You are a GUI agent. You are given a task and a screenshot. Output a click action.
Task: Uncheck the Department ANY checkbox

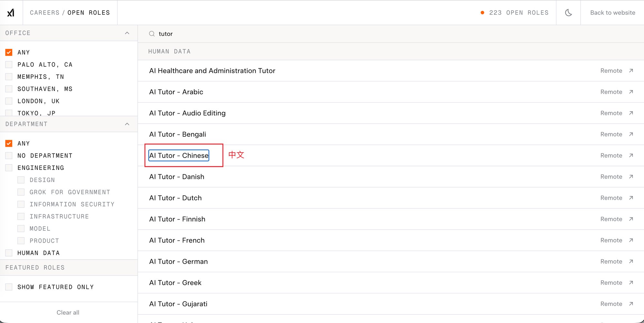[x=9, y=143]
